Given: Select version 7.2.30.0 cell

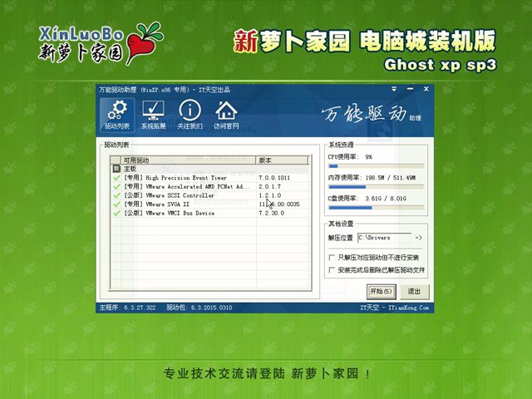Looking at the screenshot, I should [x=272, y=213].
